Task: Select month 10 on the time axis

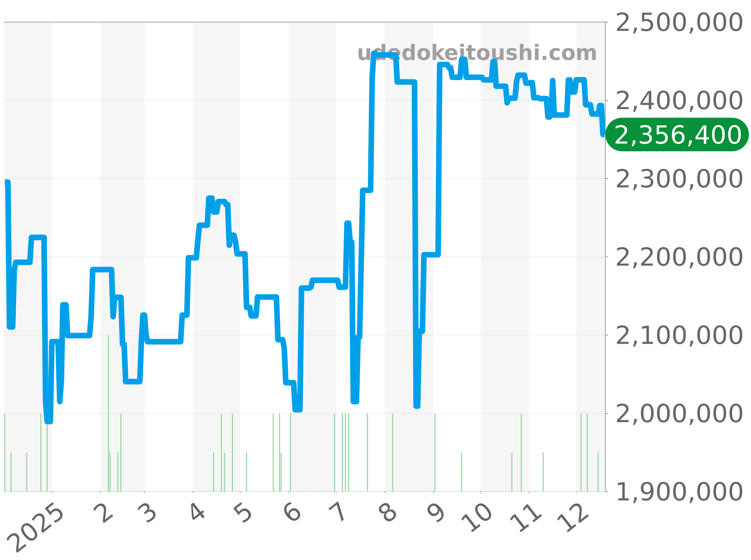Action: click(x=477, y=517)
